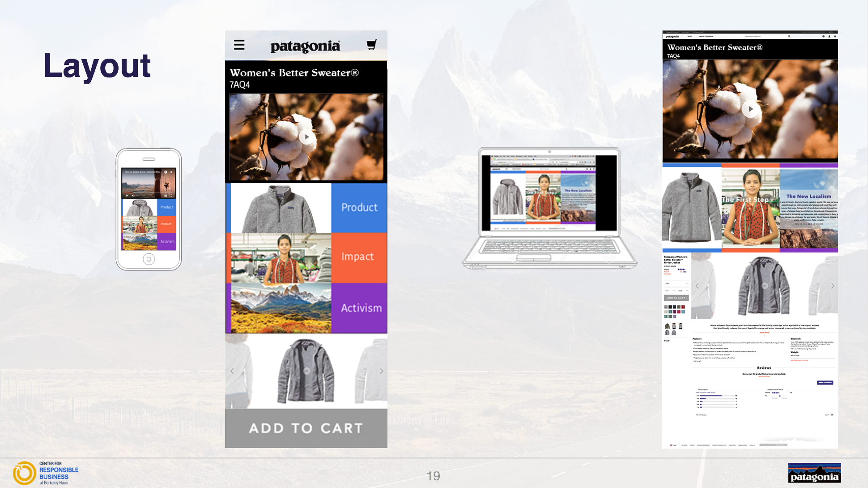Viewport: 868px width, 488px height.
Task: Open the Qty dropdown in the desktop page mockup
Action: pos(683,291)
